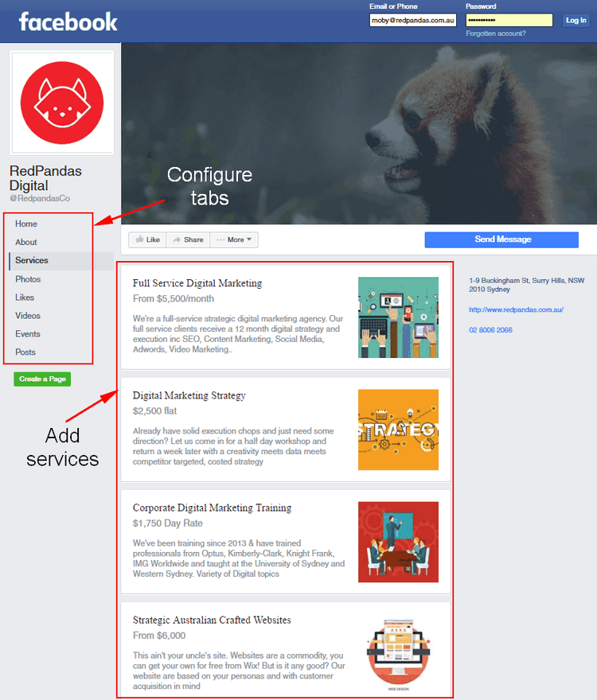Click the Facebook logo in the header
The width and height of the screenshot is (597, 700).
(68, 22)
